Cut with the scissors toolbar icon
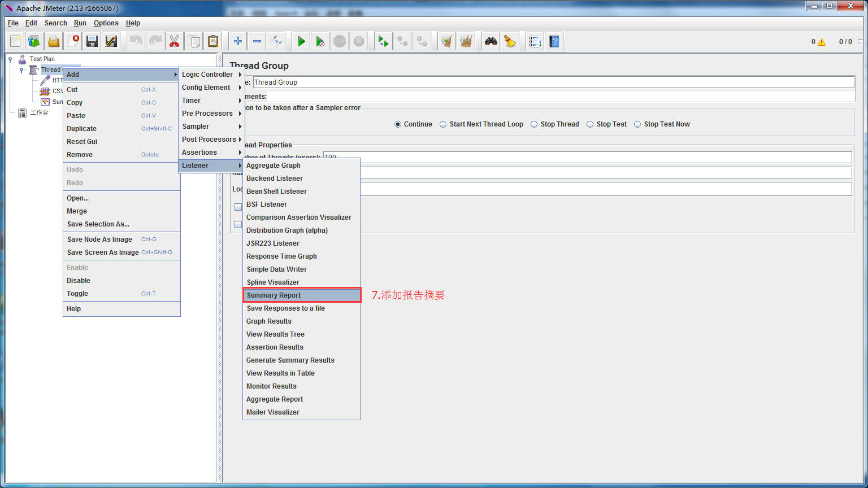The width and height of the screenshot is (868, 488). pyautogui.click(x=175, y=41)
